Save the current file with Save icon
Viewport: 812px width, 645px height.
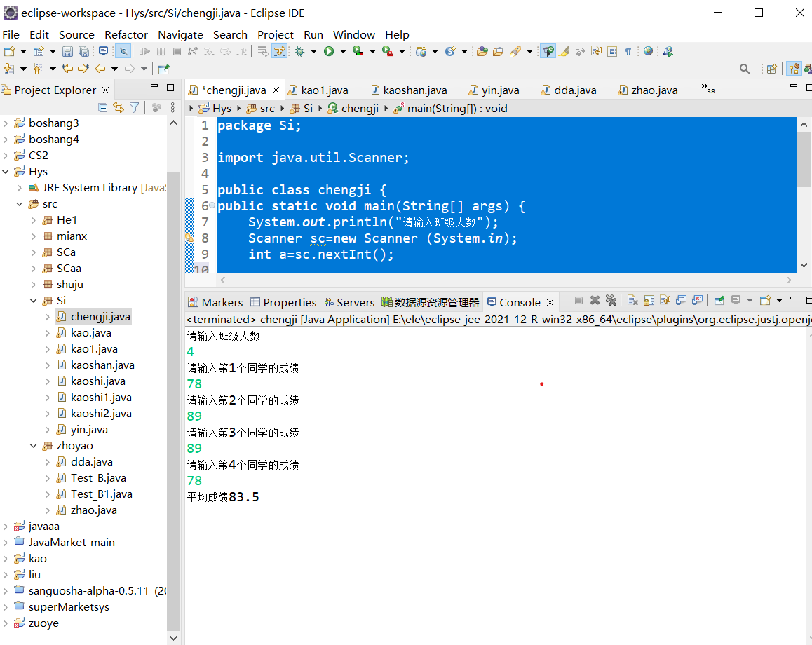(67, 51)
